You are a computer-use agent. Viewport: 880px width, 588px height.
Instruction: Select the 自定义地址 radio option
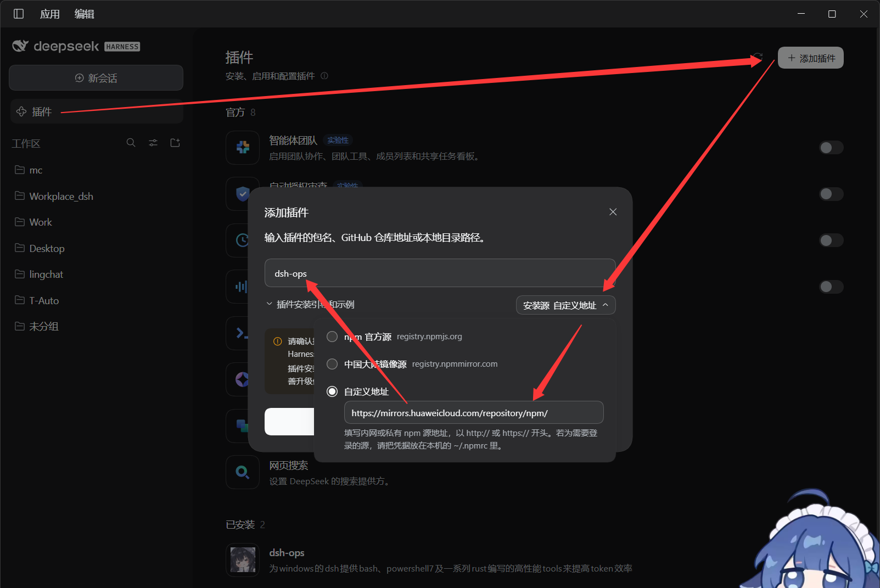[x=332, y=391]
